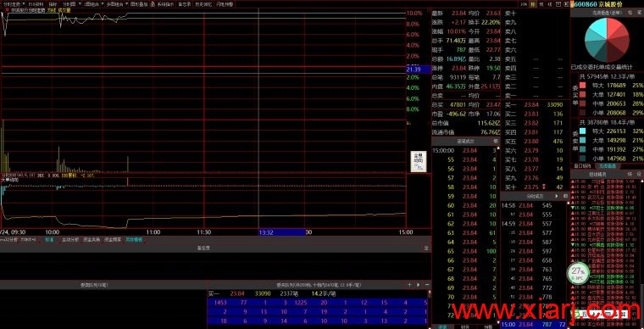Select the 主动分析 tab below the chart
The width and height of the screenshot is (644, 329).
[x=70, y=239]
